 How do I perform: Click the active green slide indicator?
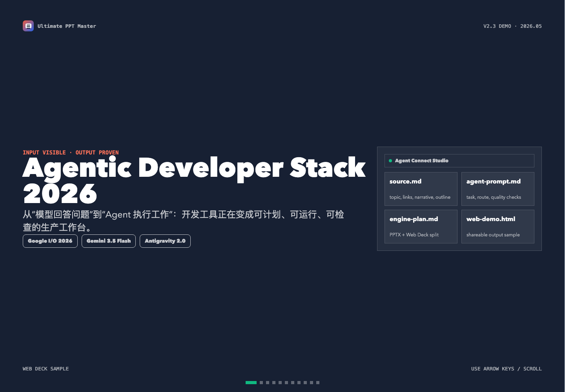251,383
